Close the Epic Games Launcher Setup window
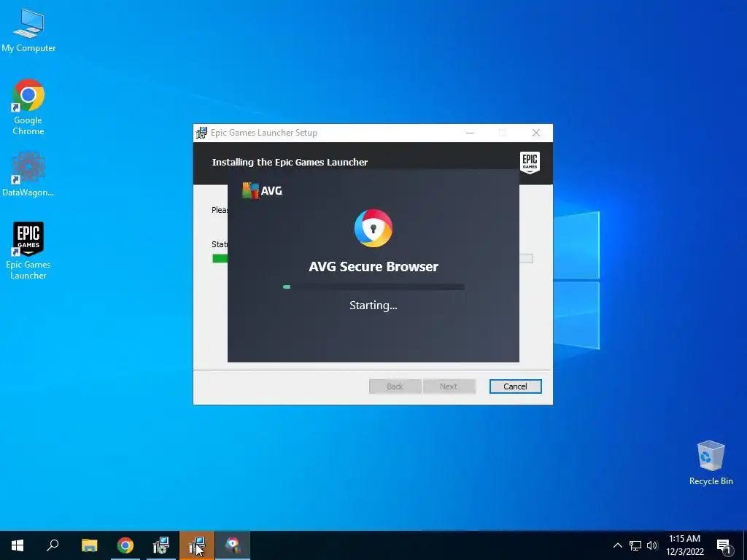Screen dimensions: 747x560 tap(536, 133)
